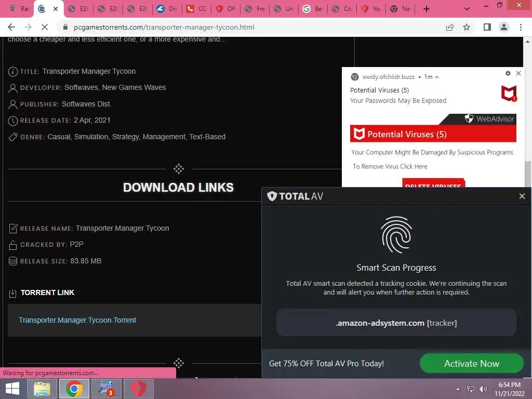The width and height of the screenshot is (532, 399).
Task: Click the release size database icon
Action: point(12,261)
